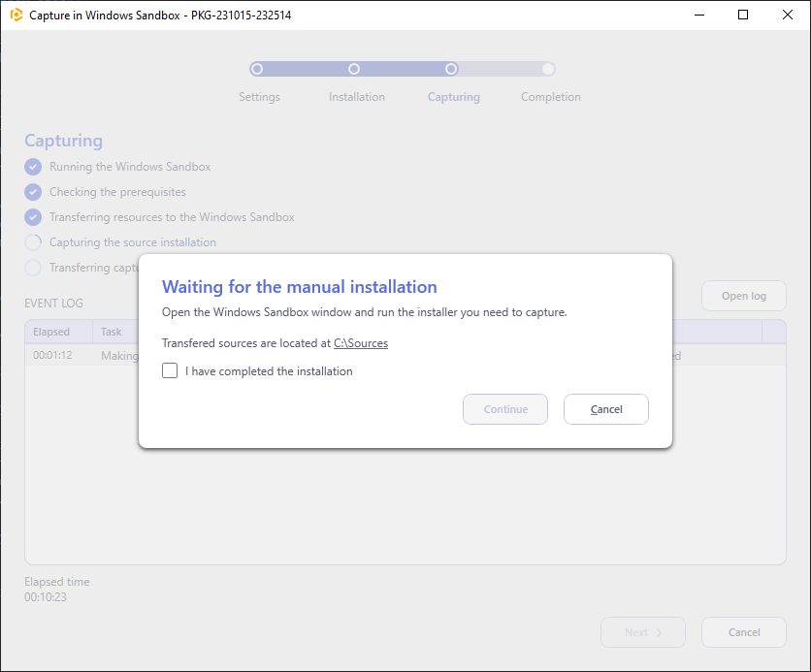Screen dimensions: 811x672
Task: Click the Capturing step label
Action: pyautogui.click(x=454, y=97)
